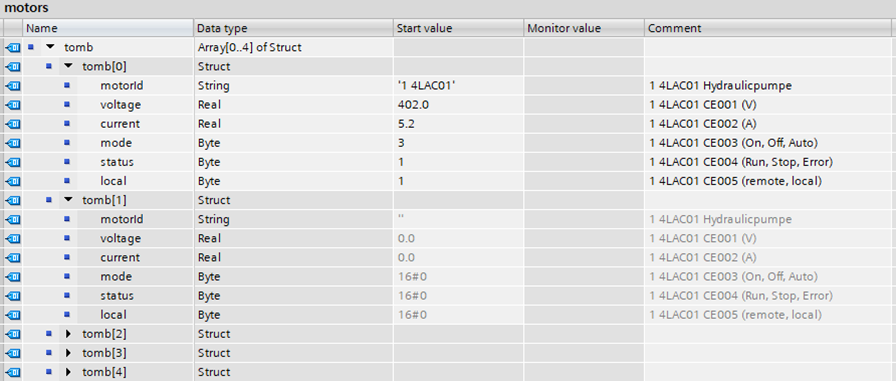Click the data block icon of tomb[0] row
Screen dimensions: 896x381
13,66
